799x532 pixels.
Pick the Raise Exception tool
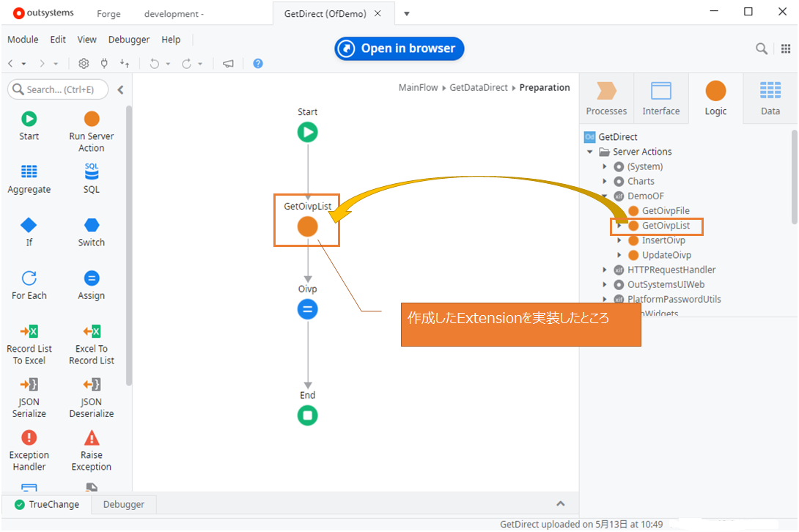coord(92,438)
